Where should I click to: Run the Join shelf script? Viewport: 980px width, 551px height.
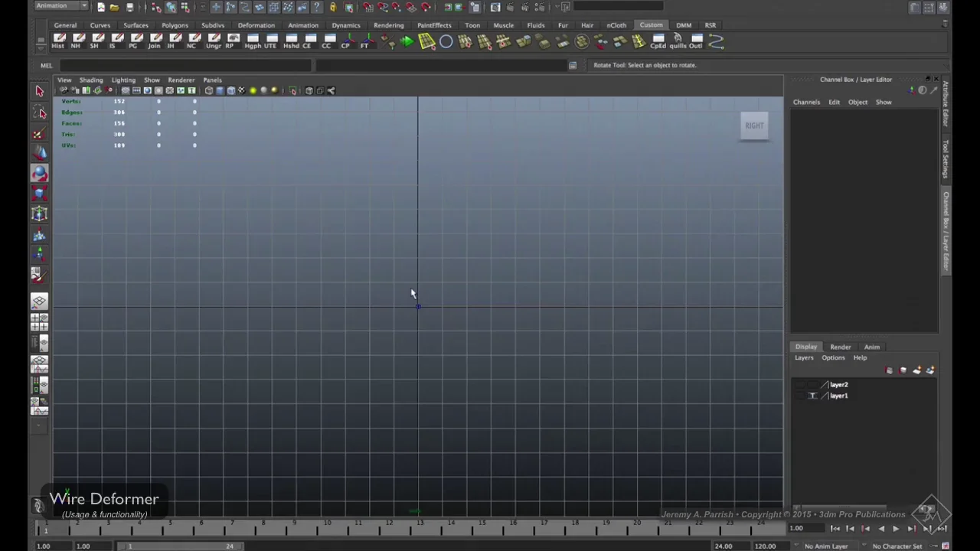(155, 41)
